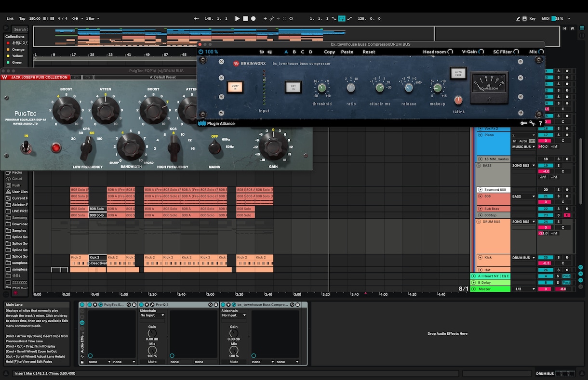Click Paste in the townhouse compressor toolbar
The image size is (588, 380).
[347, 52]
